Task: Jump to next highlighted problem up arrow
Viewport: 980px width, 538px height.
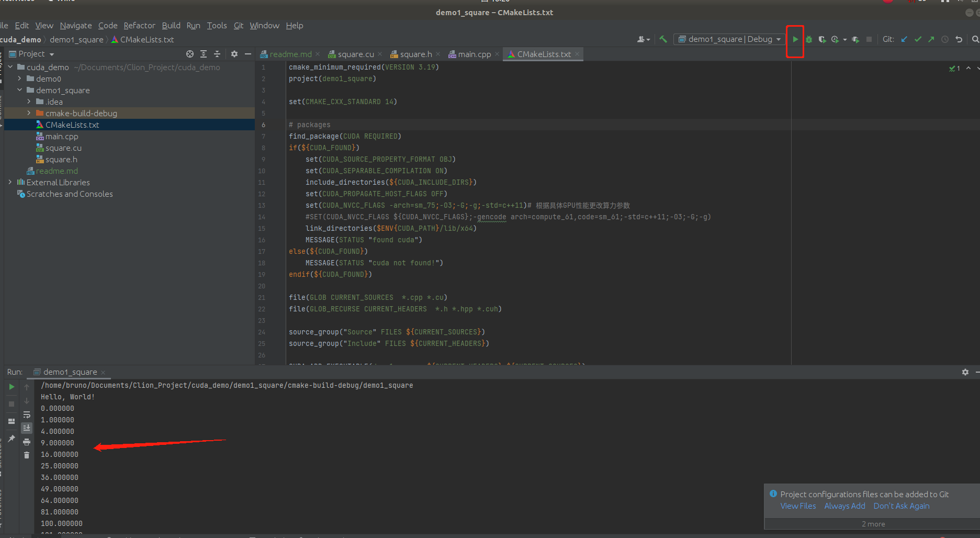Action: coord(968,68)
